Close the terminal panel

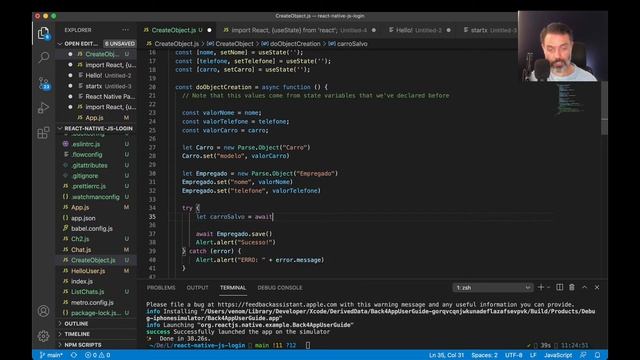tap(597, 287)
